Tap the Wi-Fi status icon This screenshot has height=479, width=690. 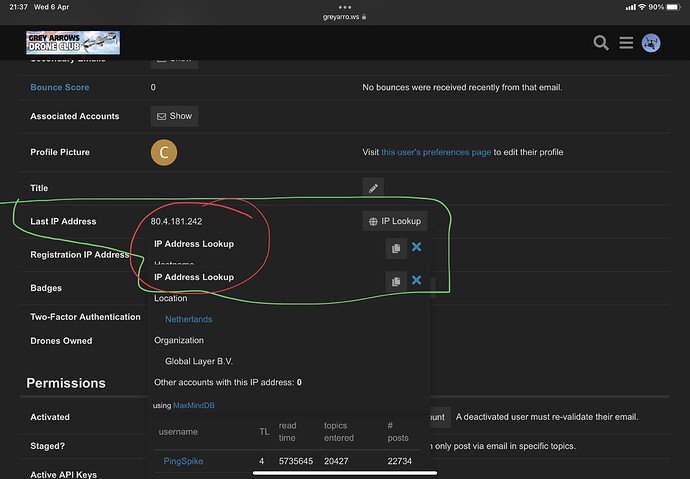coord(642,7)
